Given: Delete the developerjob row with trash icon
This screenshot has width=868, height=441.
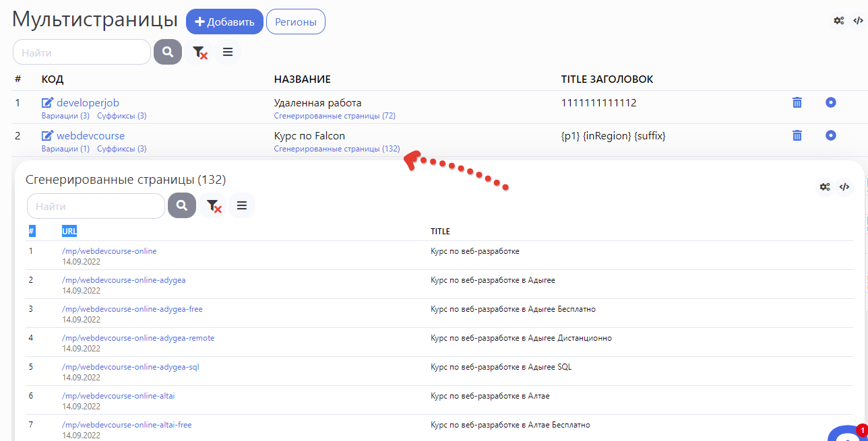Looking at the screenshot, I should click(x=797, y=102).
